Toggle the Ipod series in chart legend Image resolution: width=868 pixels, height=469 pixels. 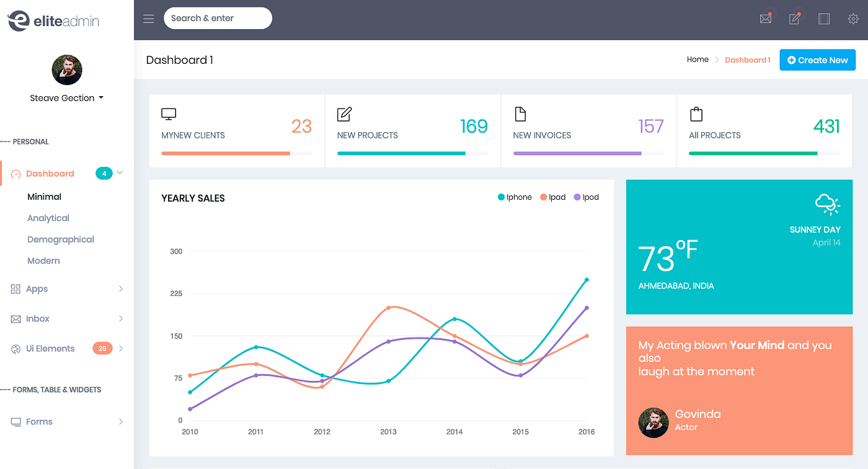[586, 197]
